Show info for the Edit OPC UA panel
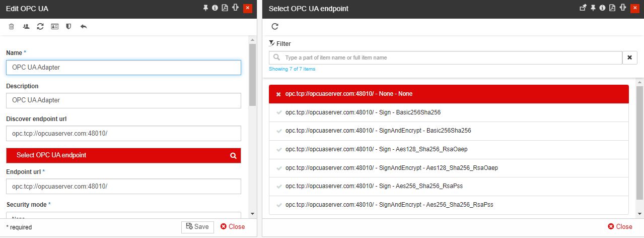Image resolution: width=644 pixels, height=238 pixels. pos(215,8)
